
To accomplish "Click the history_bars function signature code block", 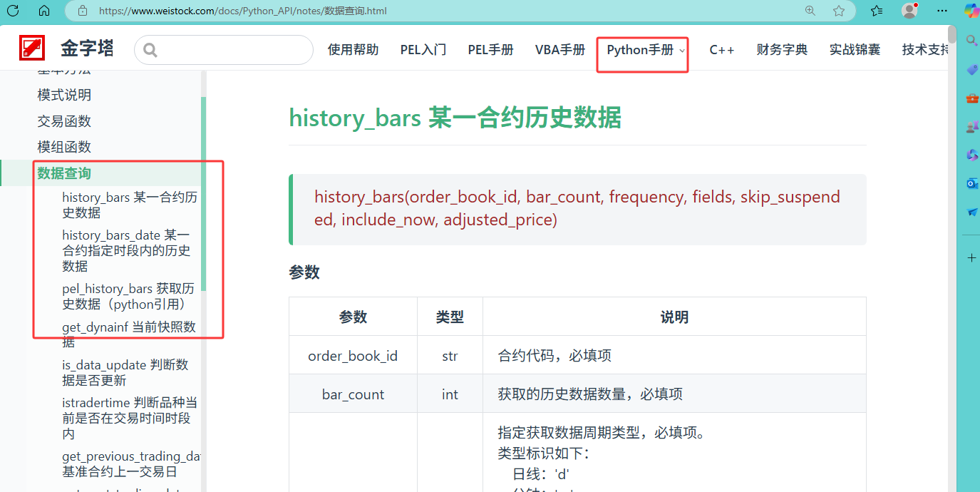I will [x=577, y=209].
